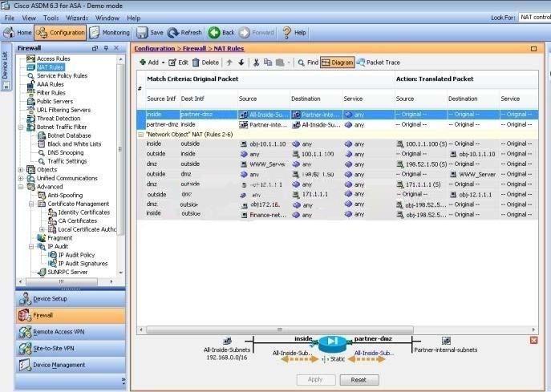Open the Monitoring view

[x=109, y=33]
